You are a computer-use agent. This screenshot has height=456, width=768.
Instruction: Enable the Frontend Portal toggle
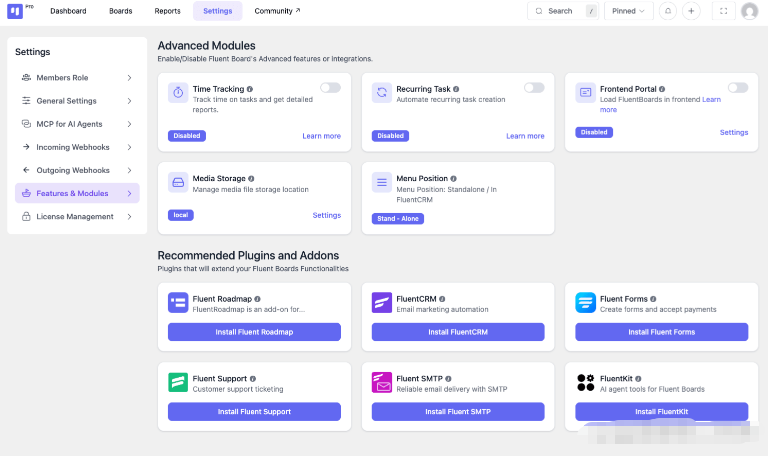point(738,88)
